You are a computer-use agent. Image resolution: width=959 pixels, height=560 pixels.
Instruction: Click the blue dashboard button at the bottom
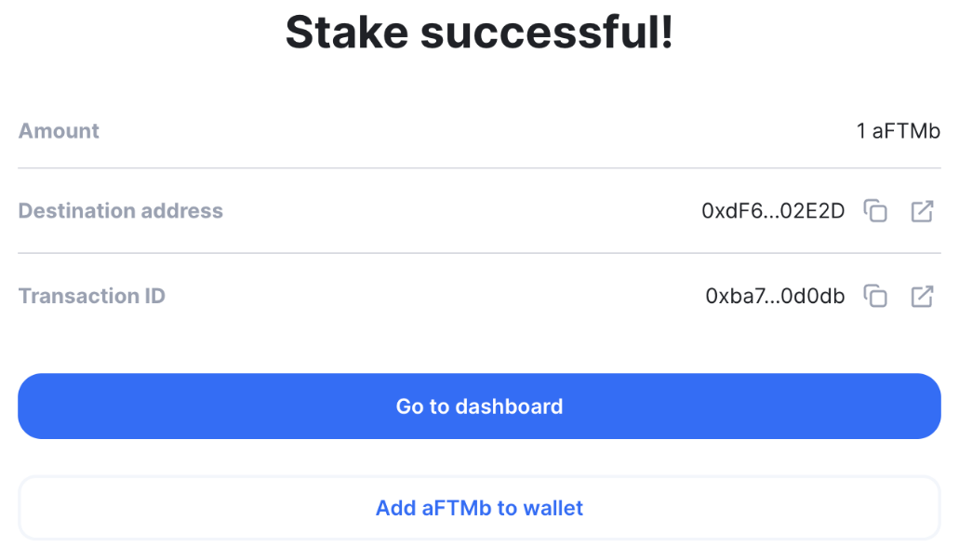(x=479, y=407)
